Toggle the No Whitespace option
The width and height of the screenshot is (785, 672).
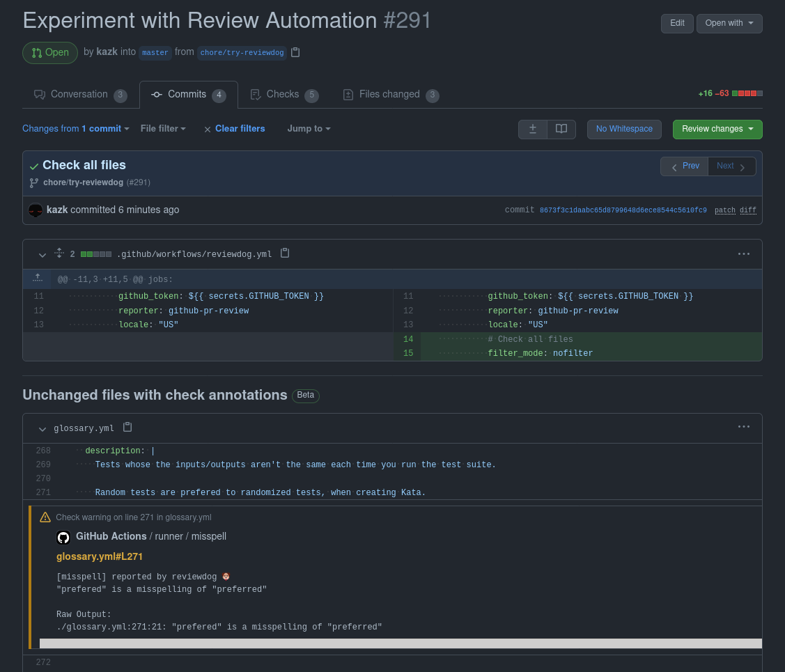click(x=624, y=129)
